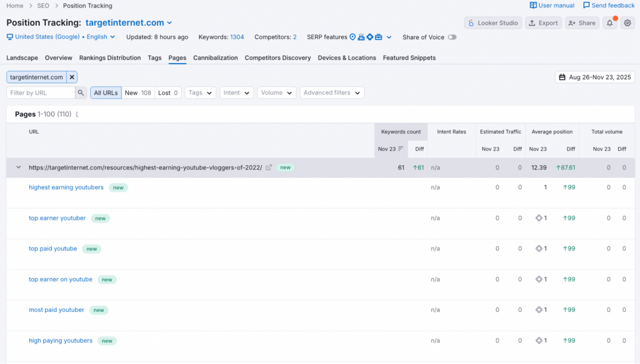Select the New 108 filter
Viewport: 640px width, 364px height.
[138, 93]
